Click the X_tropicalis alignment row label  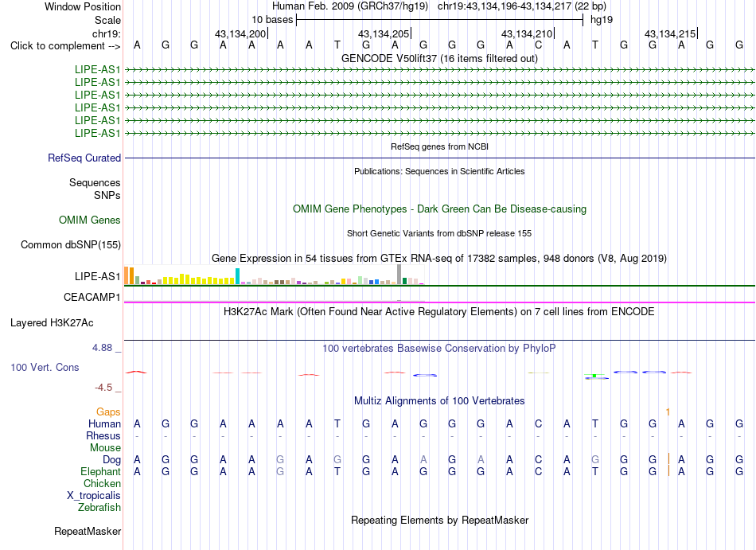tap(94, 496)
